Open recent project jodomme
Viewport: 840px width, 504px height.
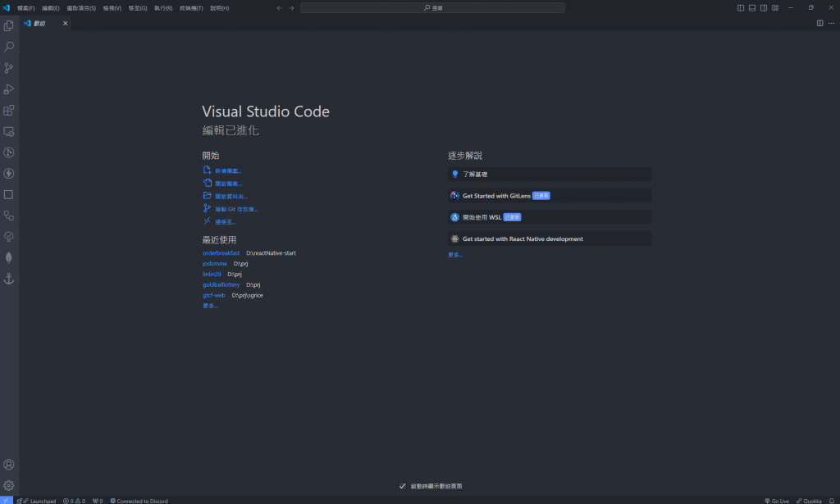click(x=215, y=264)
